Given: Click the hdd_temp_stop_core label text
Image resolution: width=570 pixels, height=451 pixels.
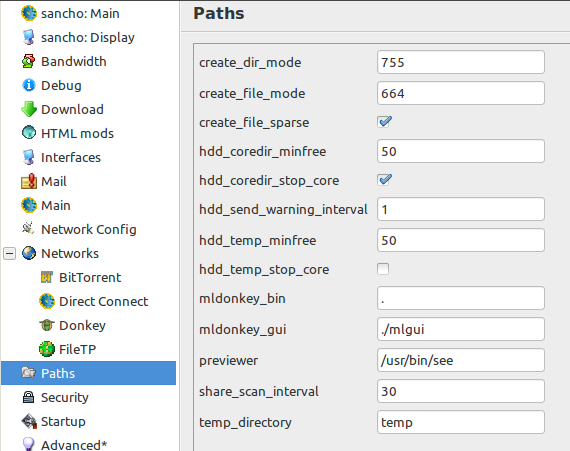Looking at the screenshot, I should point(264,270).
